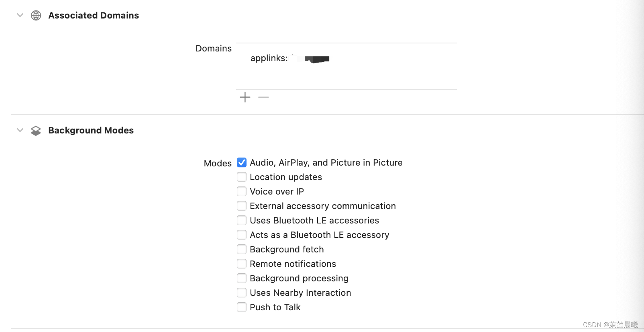644x332 pixels.
Task: Click the Background Modes capability icon
Action: [x=36, y=130]
